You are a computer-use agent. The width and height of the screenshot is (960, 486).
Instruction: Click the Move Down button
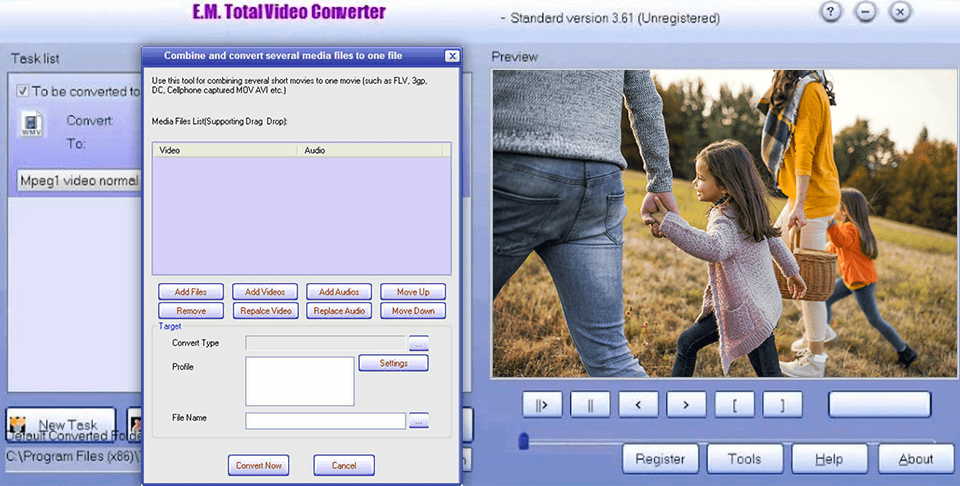(x=413, y=311)
